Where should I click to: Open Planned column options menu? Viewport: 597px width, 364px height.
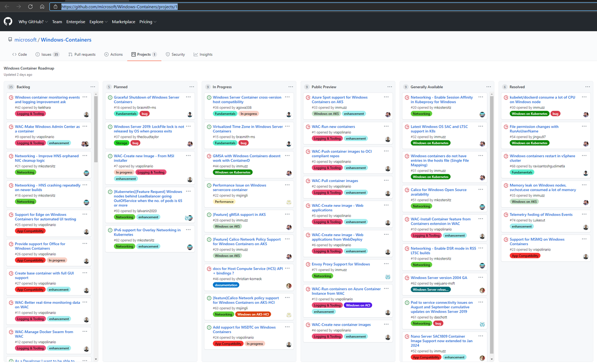[x=192, y=87]
